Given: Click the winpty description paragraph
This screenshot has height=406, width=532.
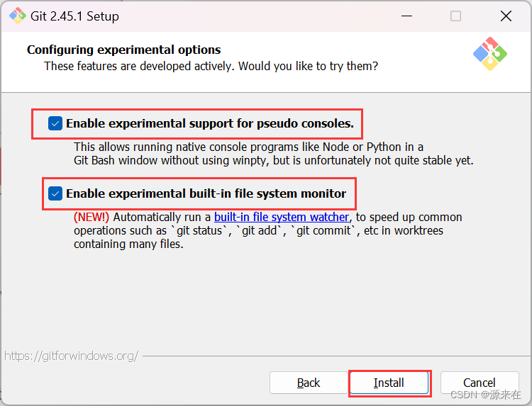Looking at the screenshot, I should coord(273,154).
